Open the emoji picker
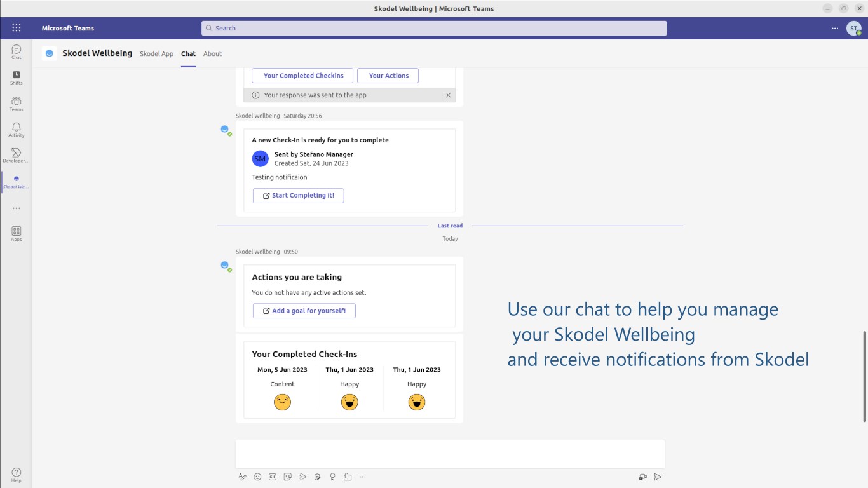Image resolution: width=868 pixels, height=488 pixels. [x=257, y=477]
